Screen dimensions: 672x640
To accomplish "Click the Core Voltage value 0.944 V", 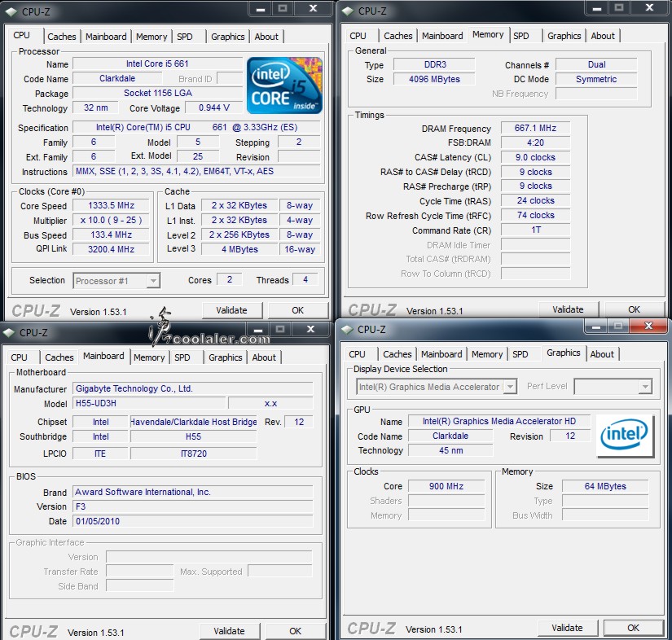I will tap(214, 108).
